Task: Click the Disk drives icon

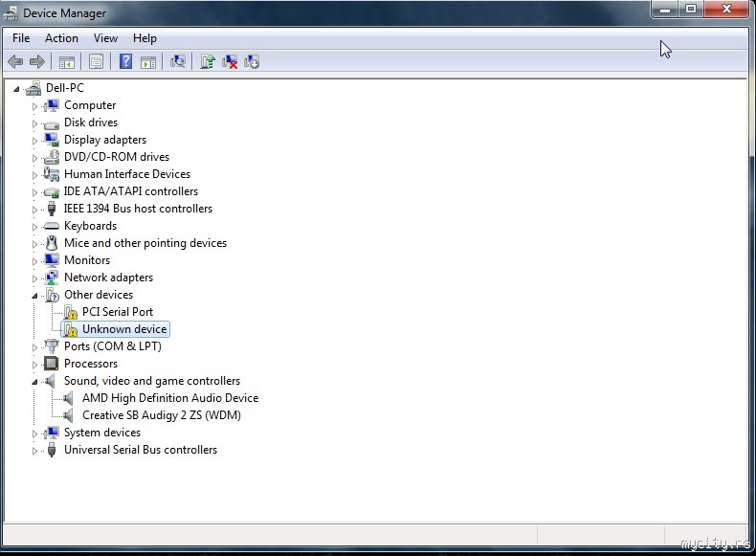Action: pyautogui.click(x=51, y=124)
